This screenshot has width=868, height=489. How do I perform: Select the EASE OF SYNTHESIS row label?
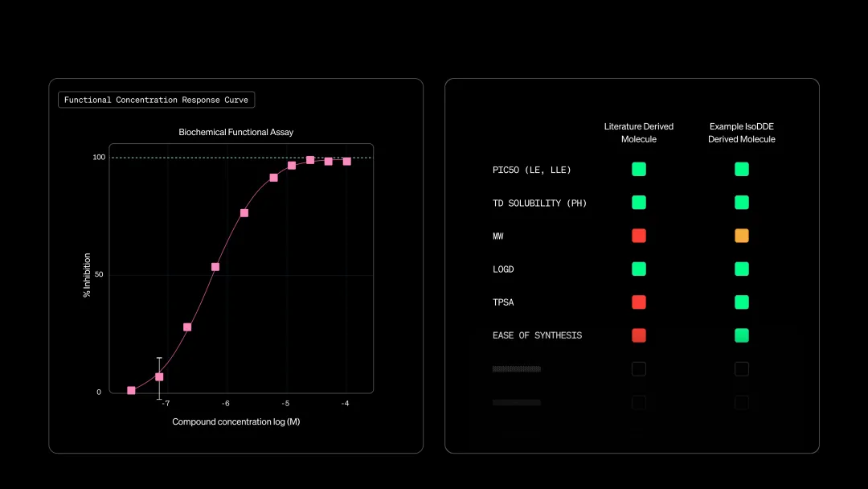click(537, 335)
